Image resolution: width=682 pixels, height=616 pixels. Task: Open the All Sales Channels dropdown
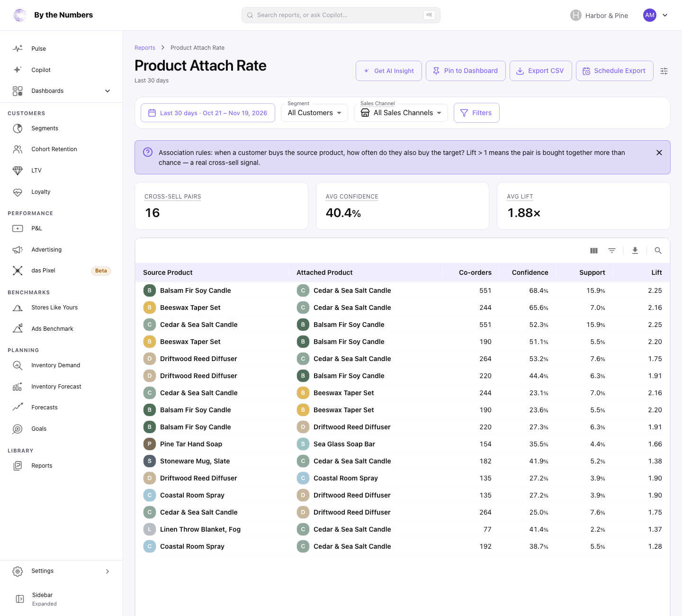point(401,113)
